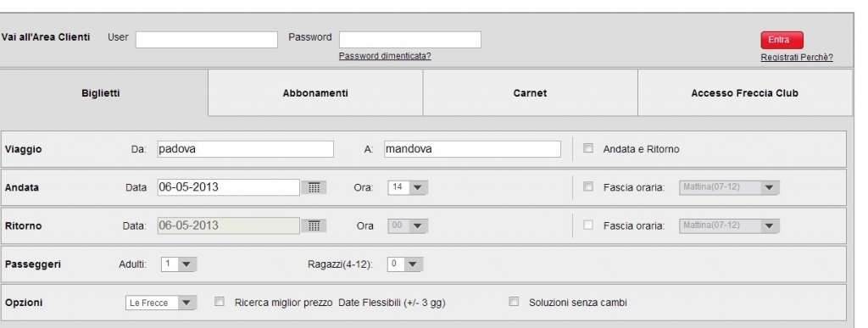Screen dimensions: 868x328
Task: Open the Andata date calendar picker
Action: point(314,187)
